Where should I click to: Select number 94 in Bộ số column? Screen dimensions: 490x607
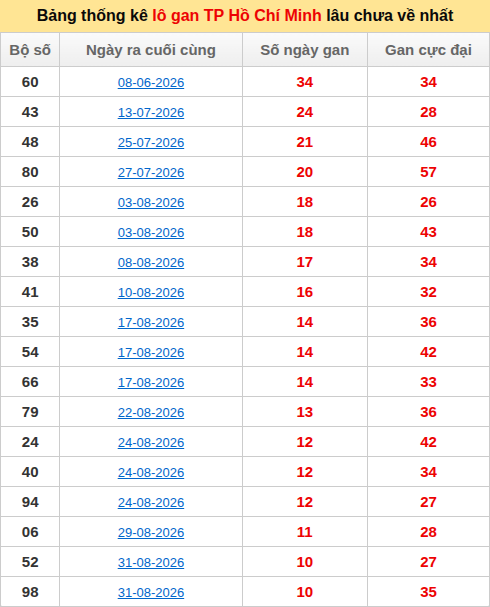[30, 502]
